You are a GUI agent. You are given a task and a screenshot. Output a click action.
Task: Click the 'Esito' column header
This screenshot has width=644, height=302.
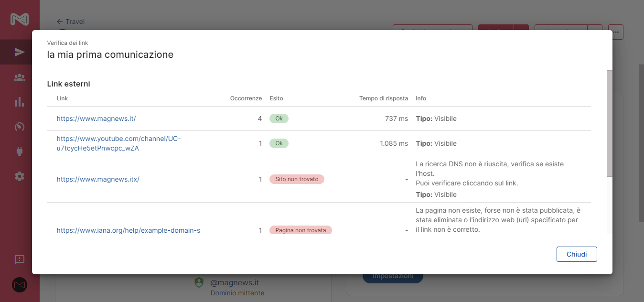[x=276, y=98]
